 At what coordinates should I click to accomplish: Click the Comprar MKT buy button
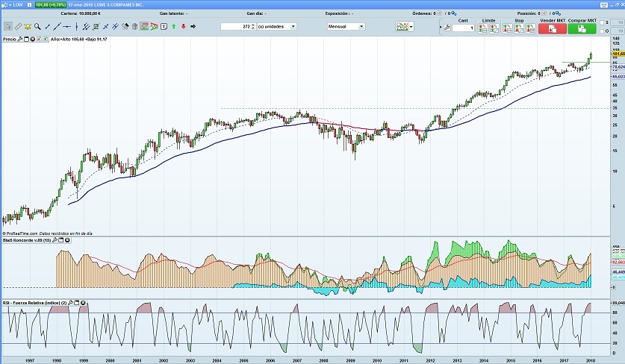click(581, 28)
